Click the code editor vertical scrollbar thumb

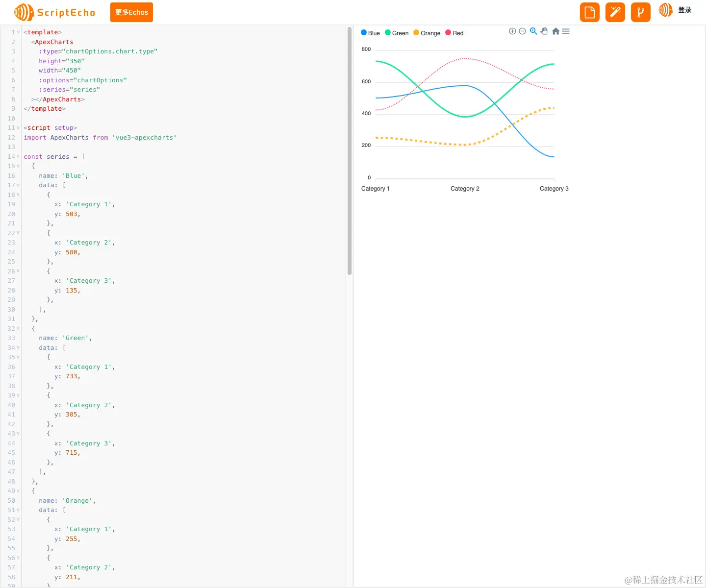[350, 151]
